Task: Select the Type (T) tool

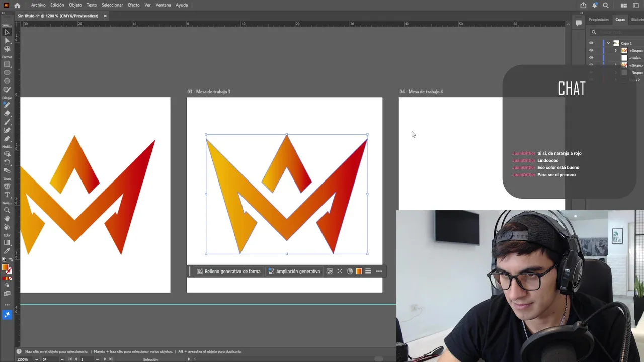Action: click(x=7, y=195)
